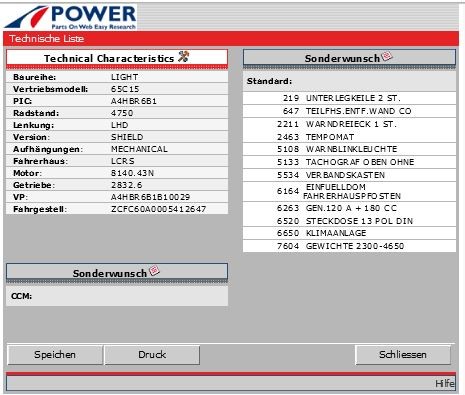
Task: Open the Hilfe link
Action: pos(445,384)
